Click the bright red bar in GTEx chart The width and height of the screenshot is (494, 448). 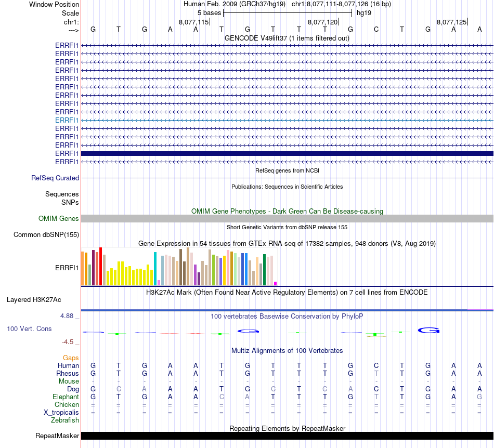point(100,266)
